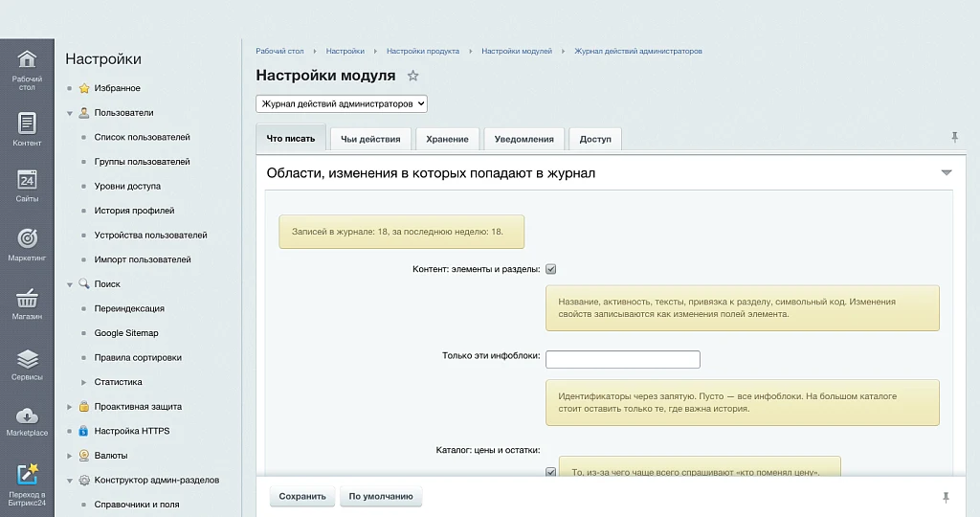Open the Сервисы sidebar section

coord(27,365)
